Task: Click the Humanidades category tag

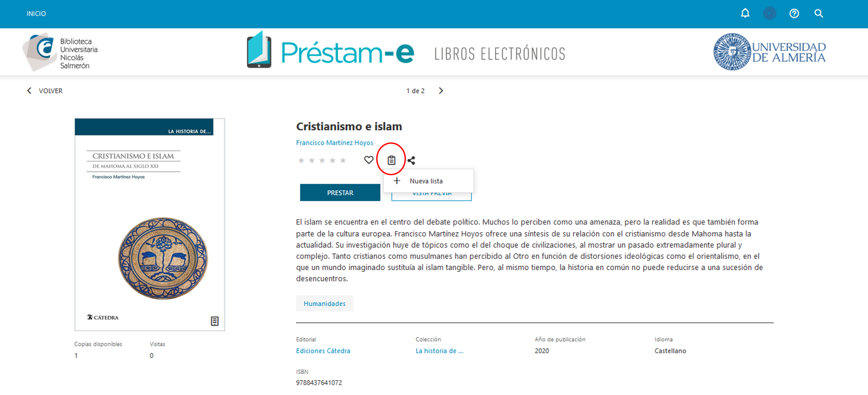Action: (x=324, y=303)
